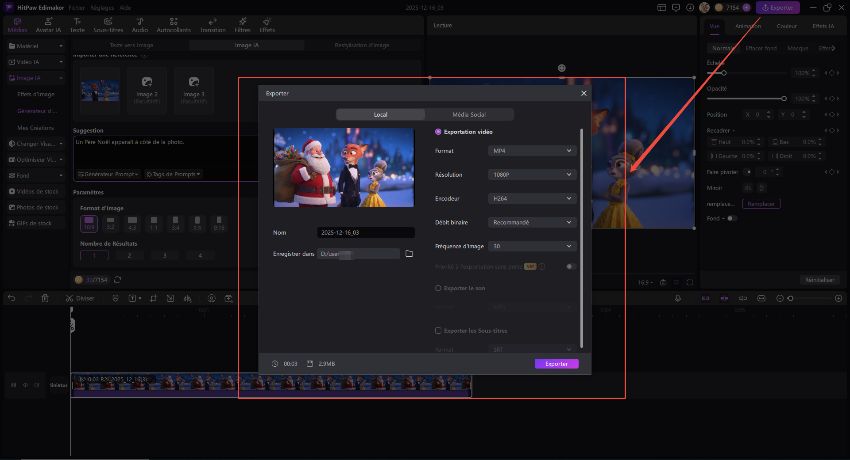Open the Avatar IA tool

tap(48, 25)
